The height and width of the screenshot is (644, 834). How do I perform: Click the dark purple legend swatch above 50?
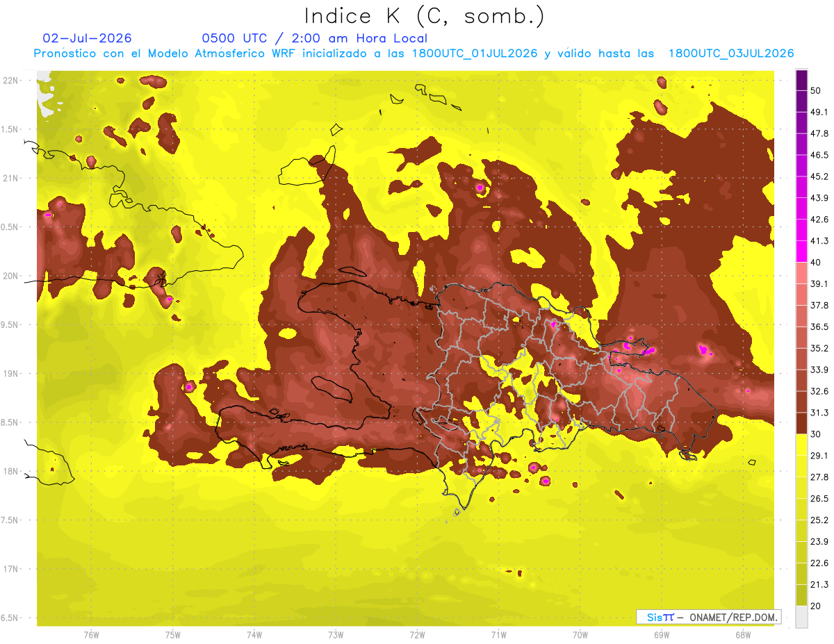[802, 81]
